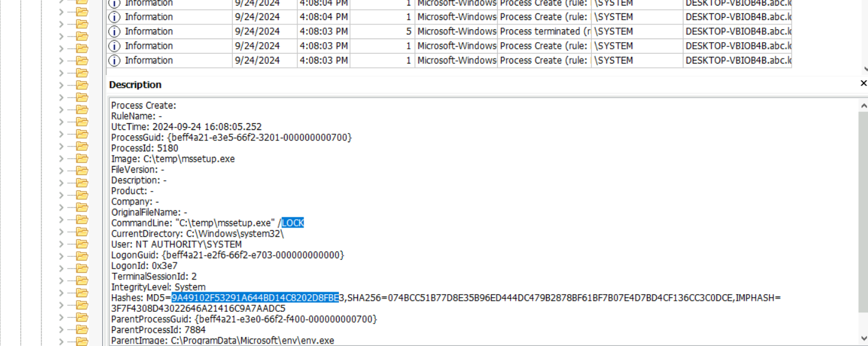Close the Description panel with the X icon
Viewport: 868px width, 346px height.
click(863, 83)
